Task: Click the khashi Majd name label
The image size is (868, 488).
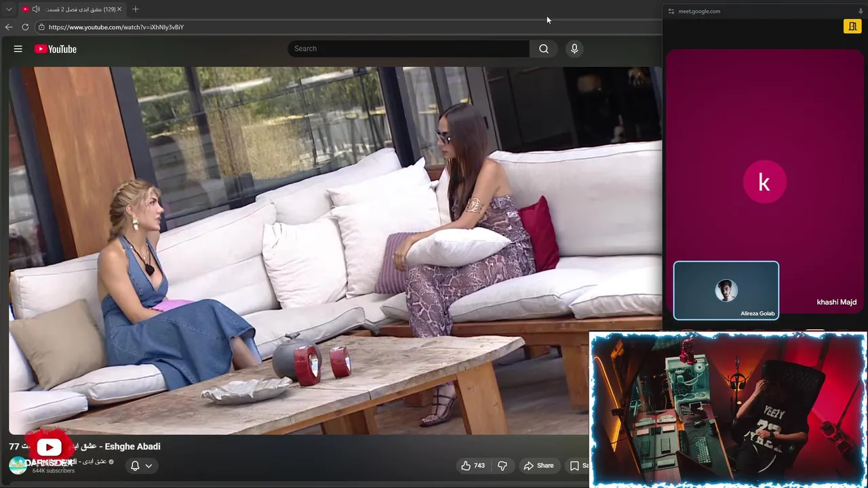Action: pos(836,302)
